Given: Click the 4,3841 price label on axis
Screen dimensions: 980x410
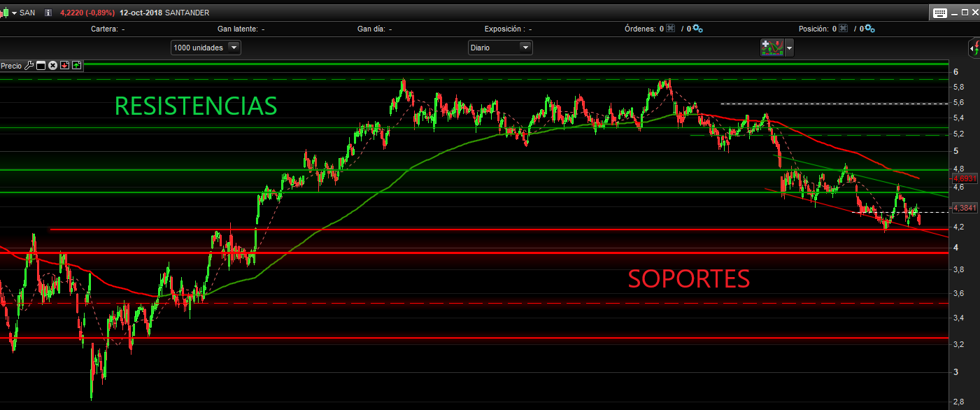Looking at the screenshot, I should click(x=964, y=207).
